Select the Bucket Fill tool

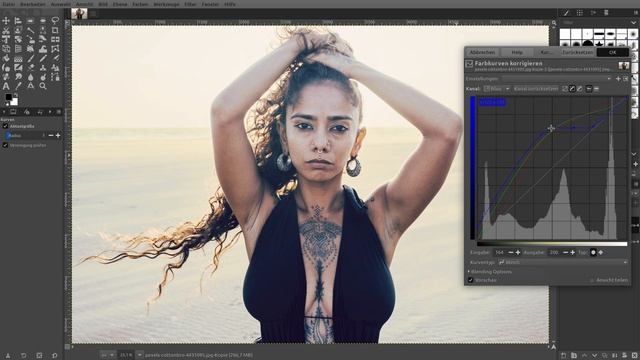point(6,58)
